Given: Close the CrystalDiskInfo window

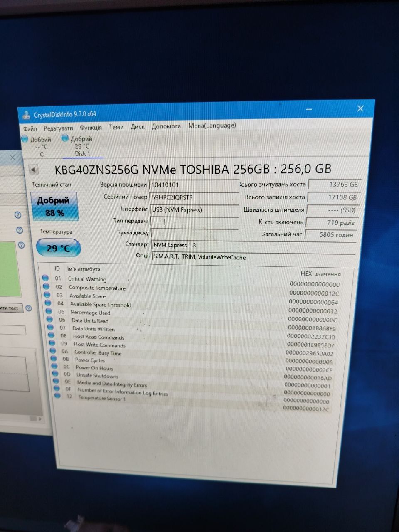Looking at the screenshot, I should [360, 108].
